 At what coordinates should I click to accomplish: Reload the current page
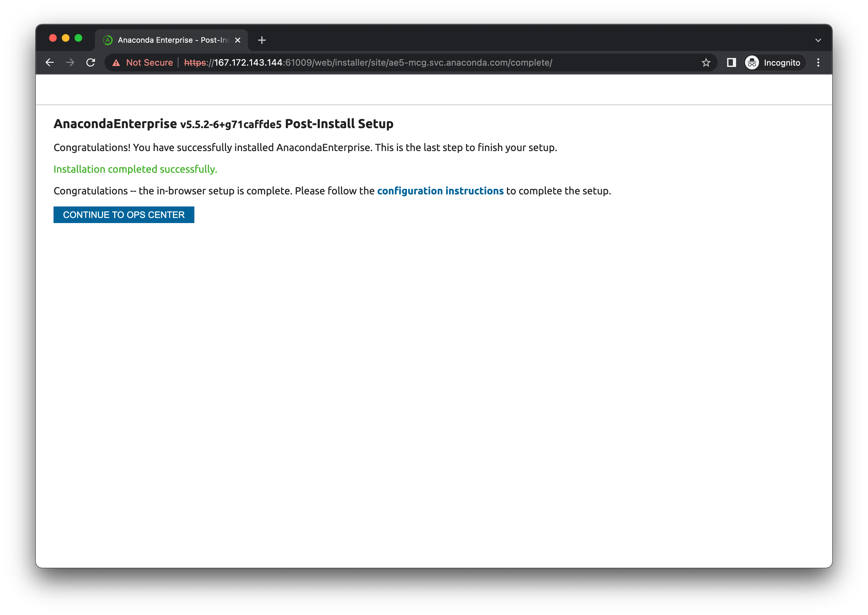[x=90, y=62]
